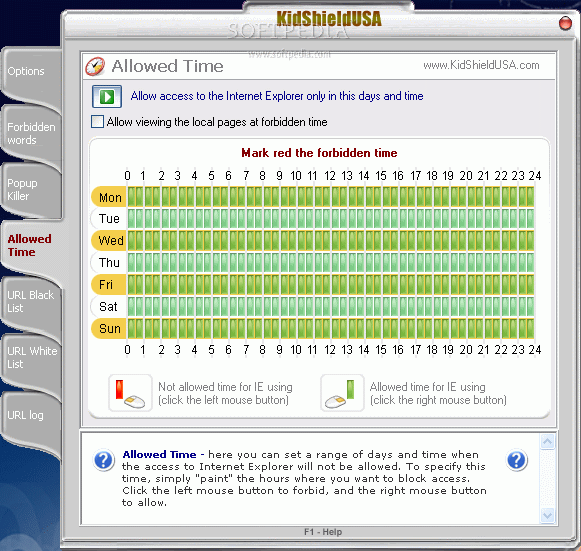The width and height of the screenshot is (581, 551).
Task: Click the green play Allow access icon
Action: click(x=107, y=96)
